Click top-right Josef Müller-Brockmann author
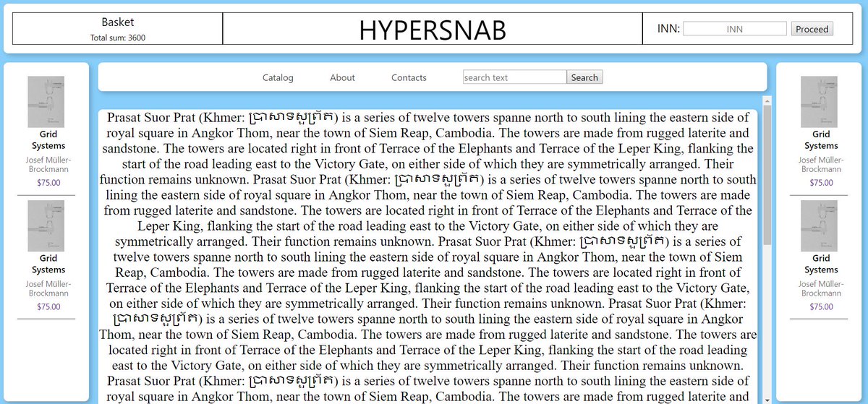 click(x=821, y=164)
